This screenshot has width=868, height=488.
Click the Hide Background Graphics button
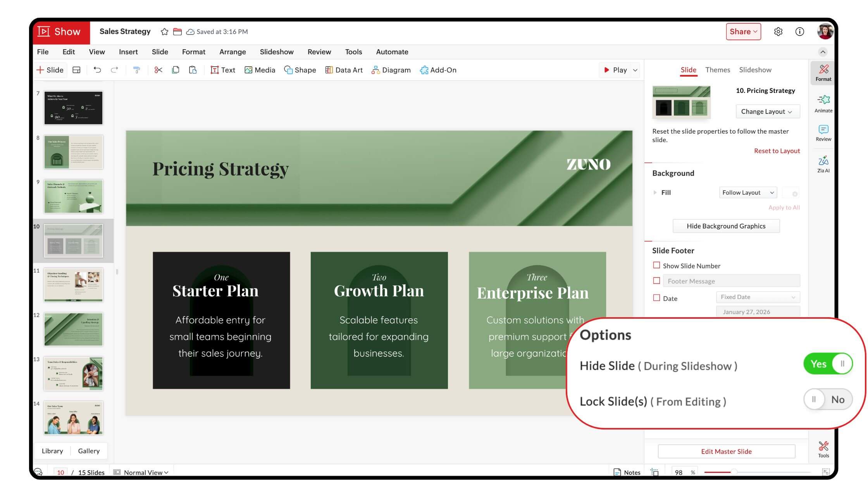coord(726,226)
